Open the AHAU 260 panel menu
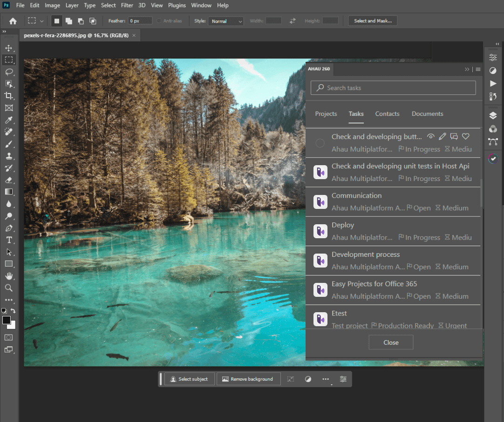 (477, 69)
